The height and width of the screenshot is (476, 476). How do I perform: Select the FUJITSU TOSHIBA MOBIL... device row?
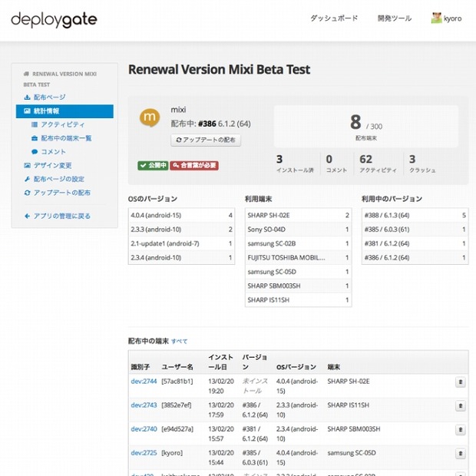point(299,258)
